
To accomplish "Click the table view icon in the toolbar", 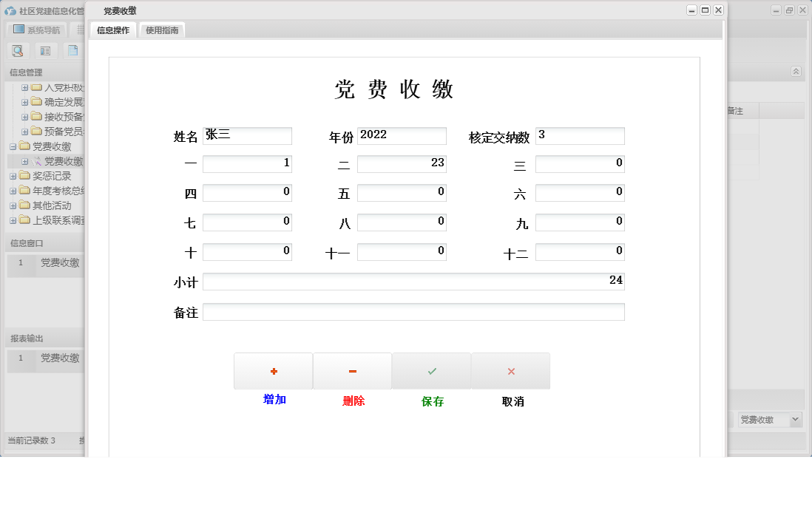I will point(44,50).
